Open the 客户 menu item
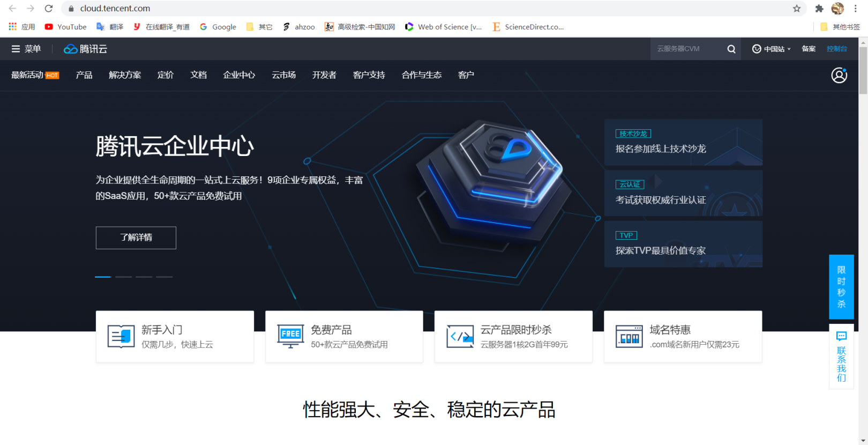This screenshot has width=868, height=445. (x=466, y=75)
